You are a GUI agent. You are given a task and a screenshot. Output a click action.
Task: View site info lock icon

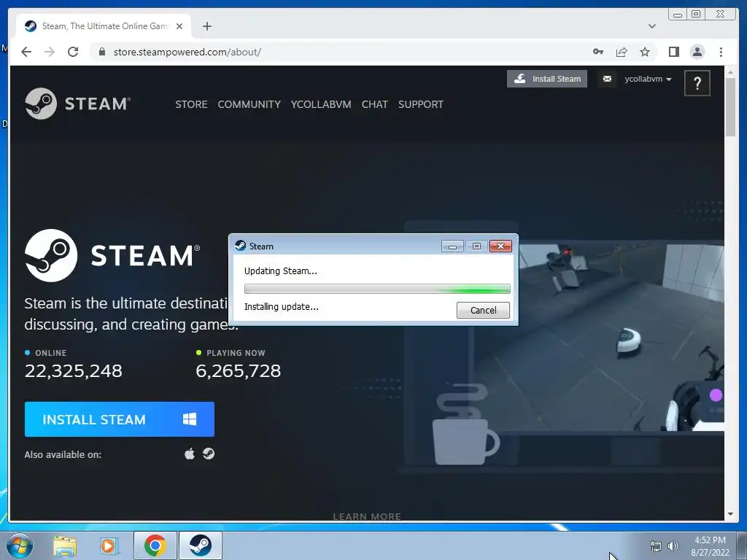pyautogui.click(x=102, y=52)
